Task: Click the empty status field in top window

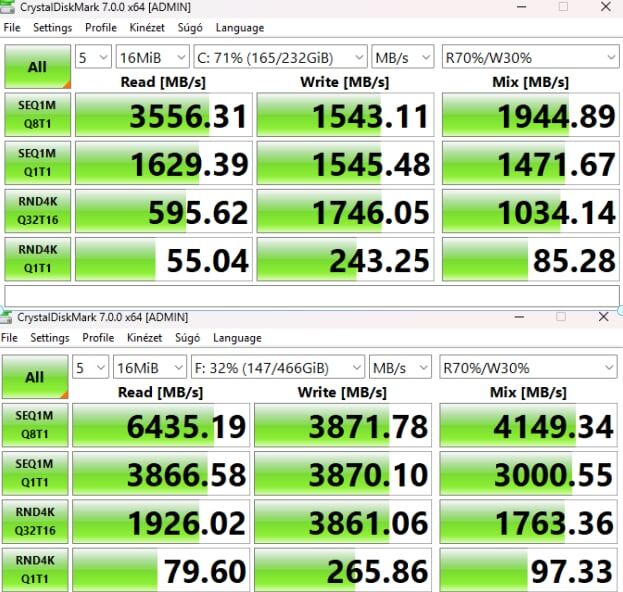Action: pos(312,296)
